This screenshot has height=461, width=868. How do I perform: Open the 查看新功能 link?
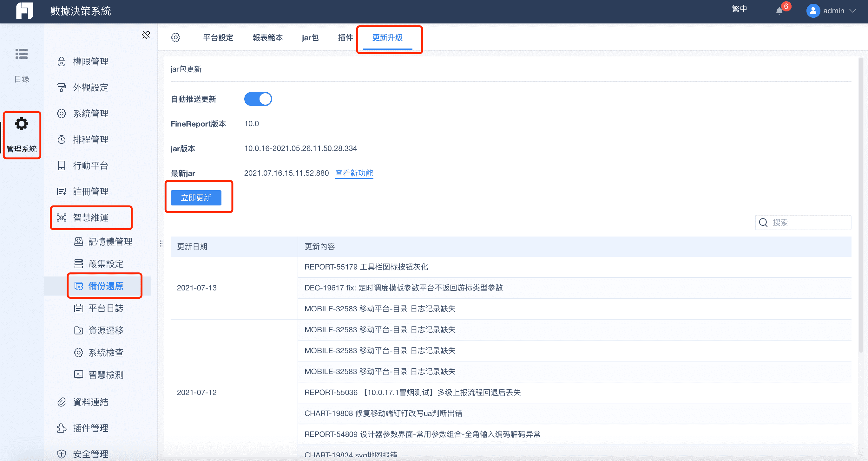click(x=354, y=173)
